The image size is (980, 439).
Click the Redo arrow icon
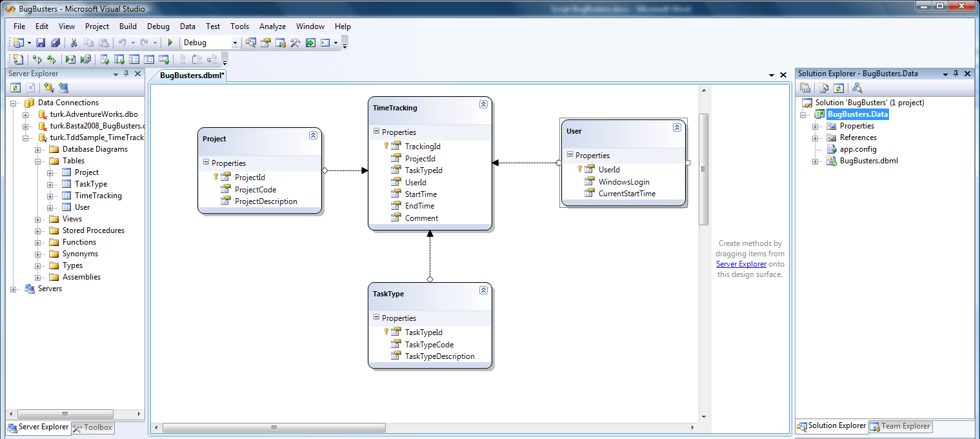144,43
